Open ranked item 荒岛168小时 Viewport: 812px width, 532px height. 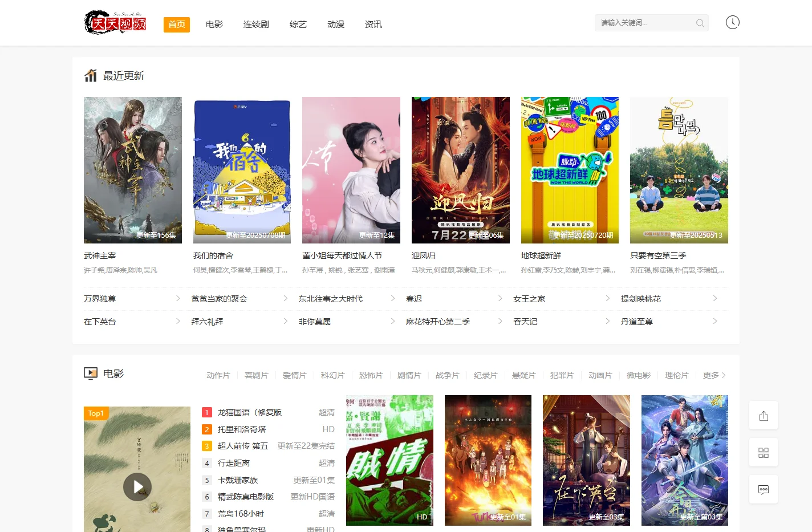(241, 514)
